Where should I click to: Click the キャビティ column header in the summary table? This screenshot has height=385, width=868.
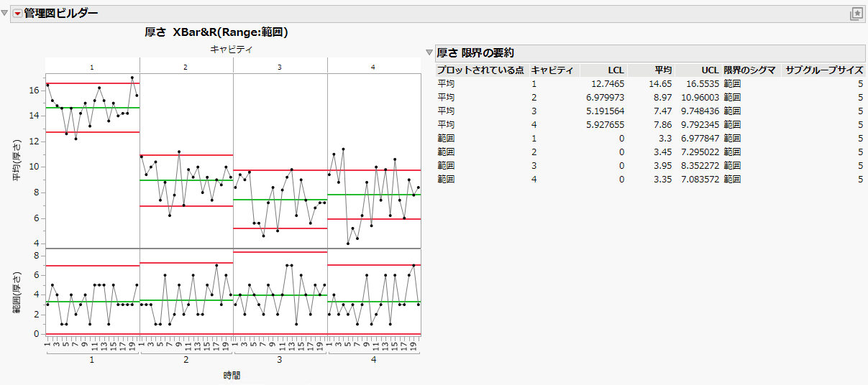[552, 70]
